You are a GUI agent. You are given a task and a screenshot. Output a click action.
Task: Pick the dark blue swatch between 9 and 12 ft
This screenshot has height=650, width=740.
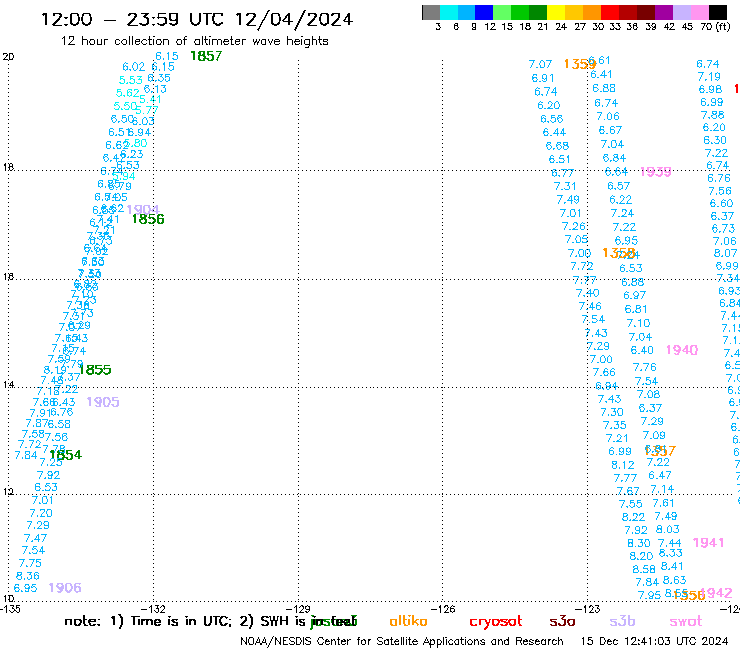(x=484, y=12)
